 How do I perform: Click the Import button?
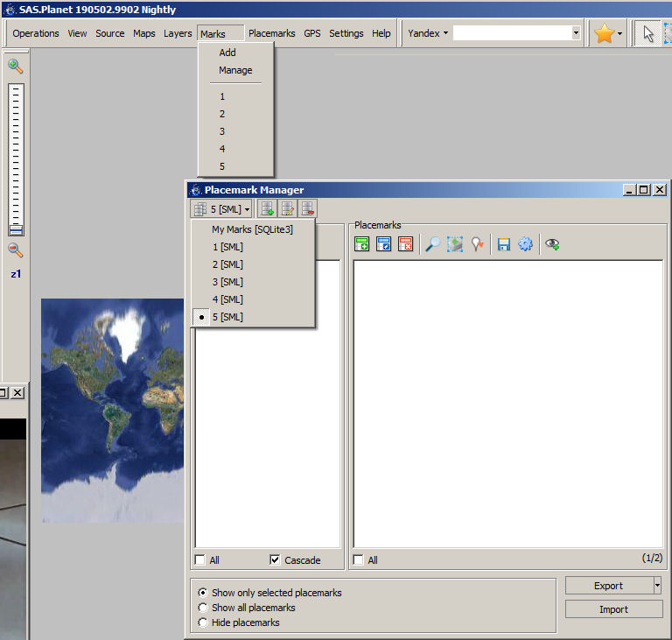[613, 609]
